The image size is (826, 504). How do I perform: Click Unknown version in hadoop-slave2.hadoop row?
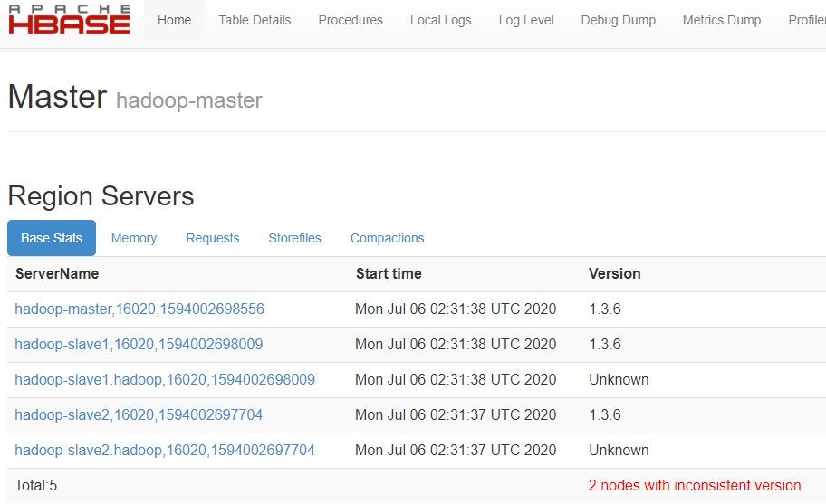click(619, 450)
